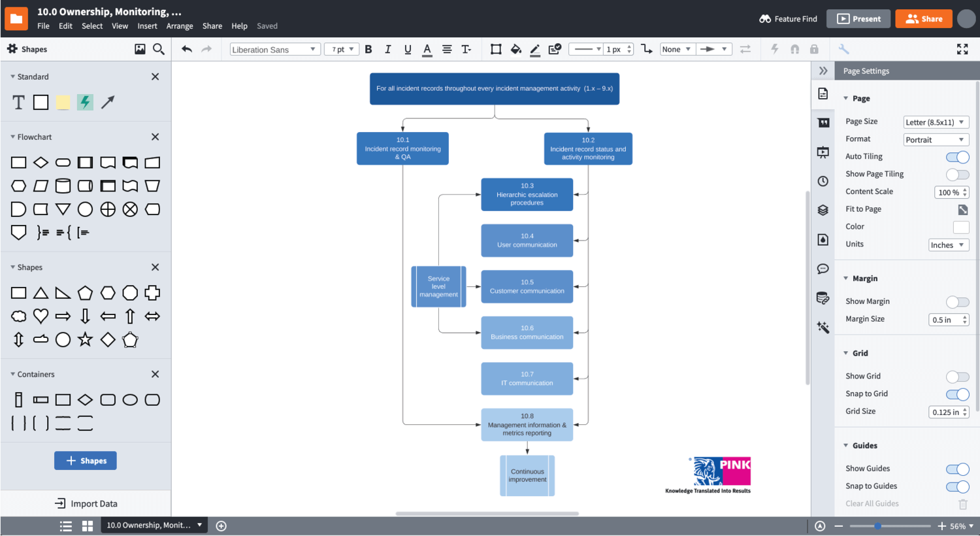
Task: Open the Comments panel icon
Action: 823,269
